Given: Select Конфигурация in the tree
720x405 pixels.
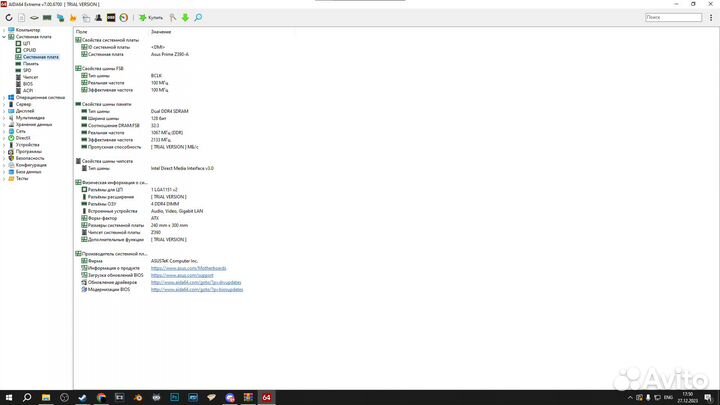Looking at the screenshot, I should pos(31,165).
